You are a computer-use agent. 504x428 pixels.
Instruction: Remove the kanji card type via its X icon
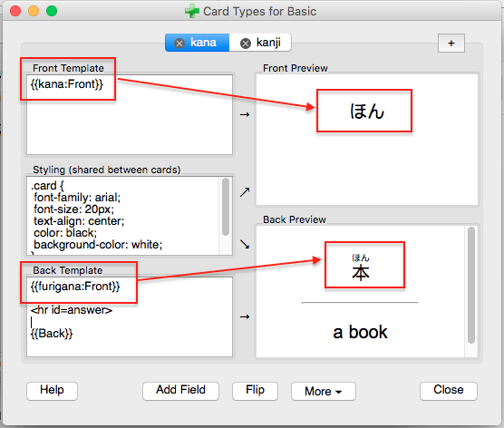246,44
